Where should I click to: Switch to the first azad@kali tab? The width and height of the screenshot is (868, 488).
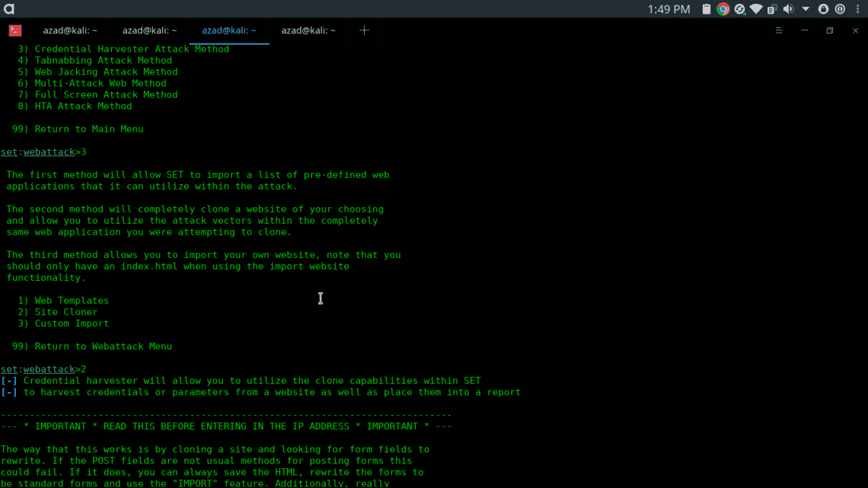70,30
